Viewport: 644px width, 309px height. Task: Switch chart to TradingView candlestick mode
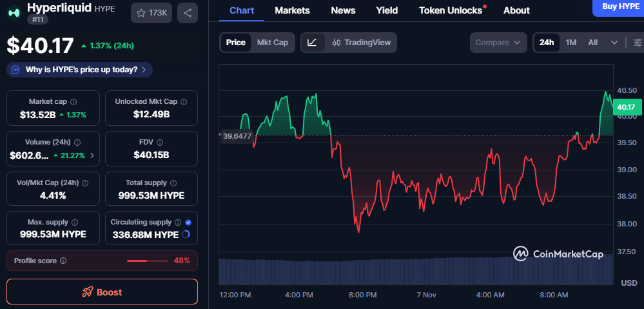pos(362,43)
